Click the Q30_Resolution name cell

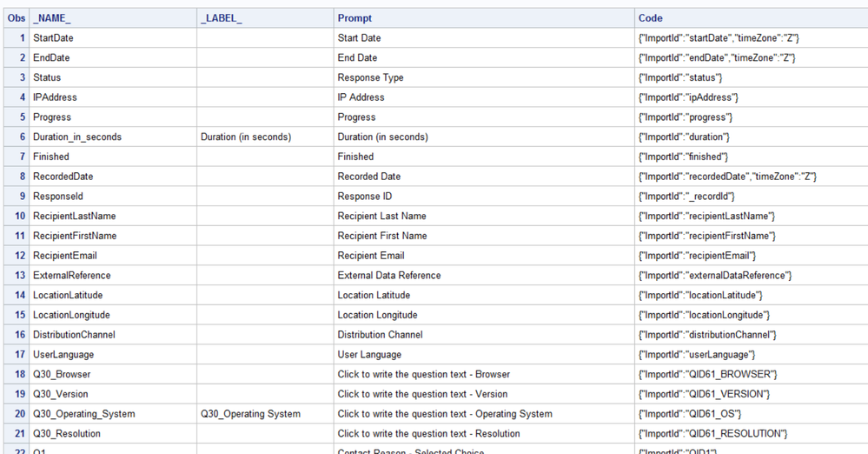point(67,434)
